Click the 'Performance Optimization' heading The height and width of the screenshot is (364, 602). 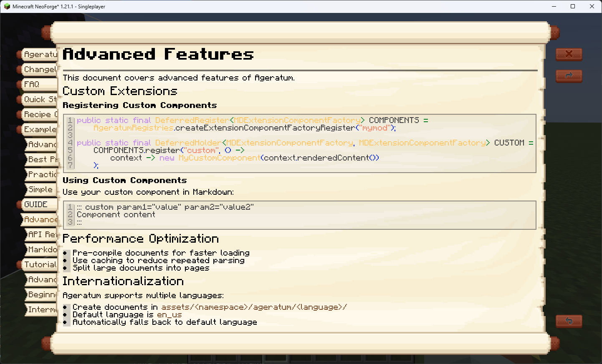pos(141,239)
